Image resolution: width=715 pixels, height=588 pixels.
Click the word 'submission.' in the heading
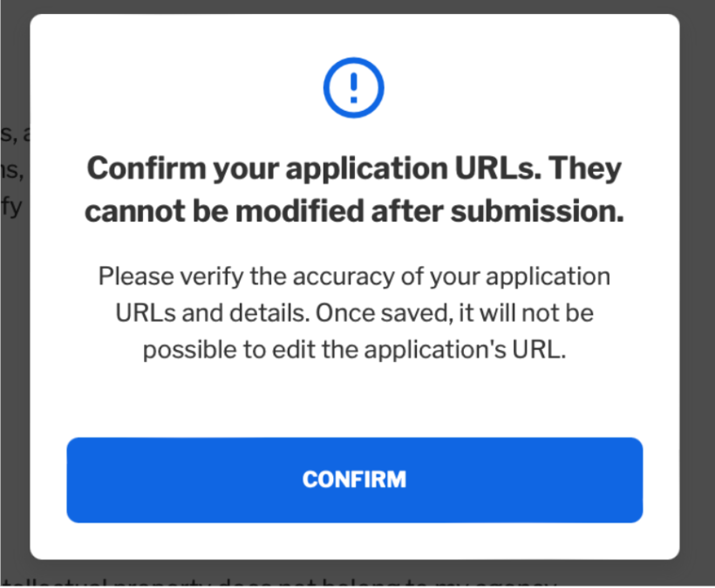pyautogui.click(x=538, y=211)
